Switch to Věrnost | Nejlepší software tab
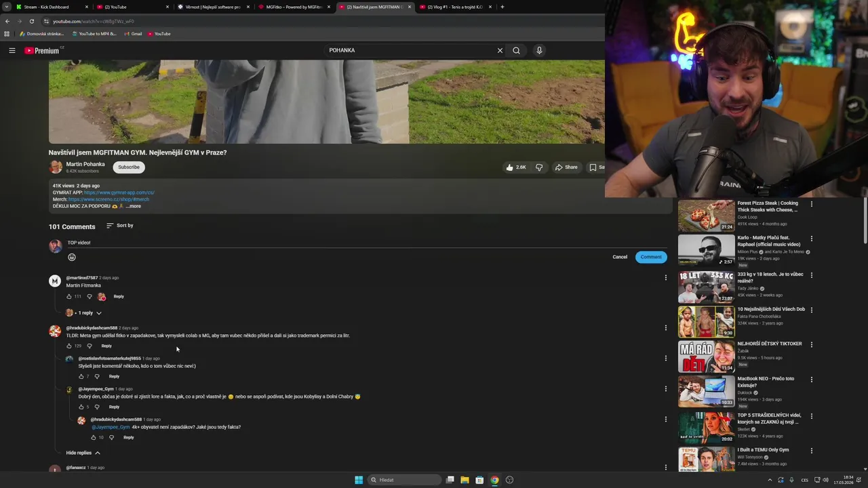Image resolution: width=868 pixels, height=488 pixels. point(213,7)
